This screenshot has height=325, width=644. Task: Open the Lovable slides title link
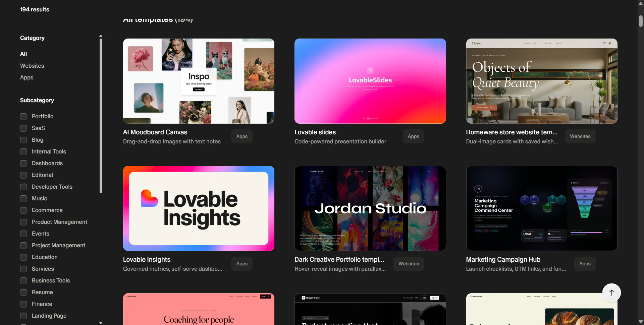pos(315,132)
